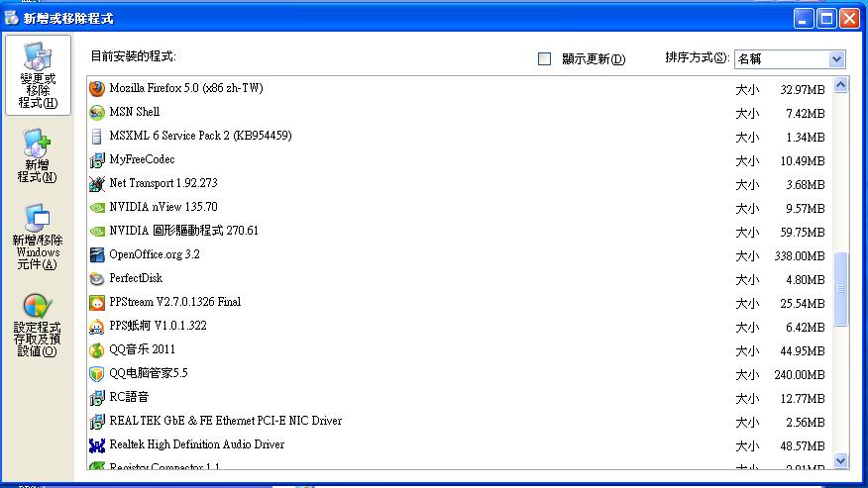868x488 pixels.
Task: Minimize the Add or Remove Programs window
Action: tap(804, 18)
